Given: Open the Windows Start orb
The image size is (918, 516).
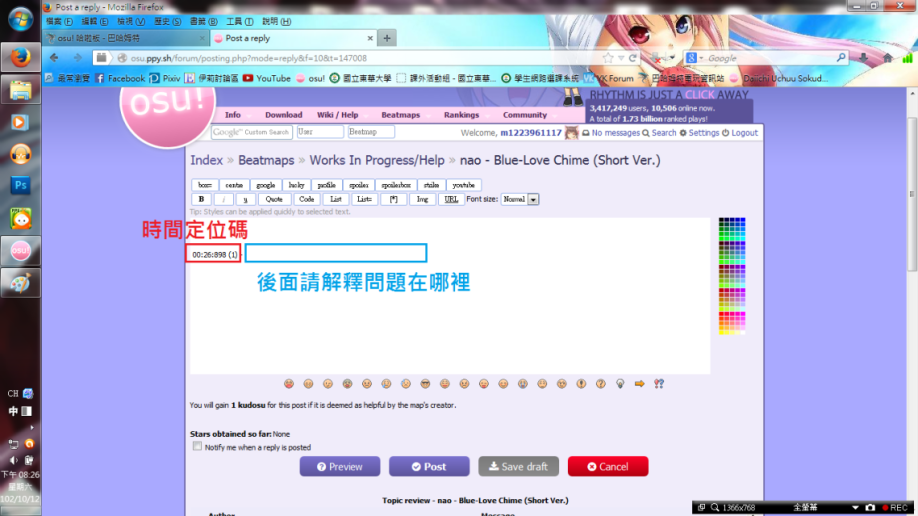Looking at the screenshot, I should click(20, 19).
